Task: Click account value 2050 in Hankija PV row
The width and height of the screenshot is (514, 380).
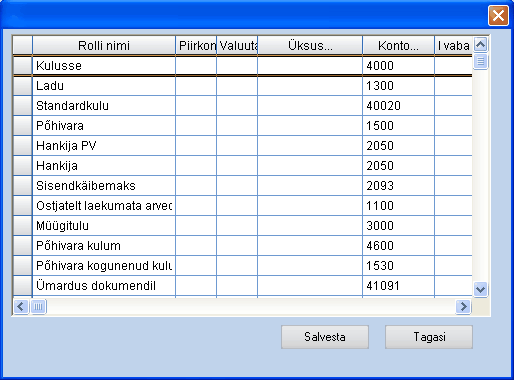Action: tap(399, 146)
